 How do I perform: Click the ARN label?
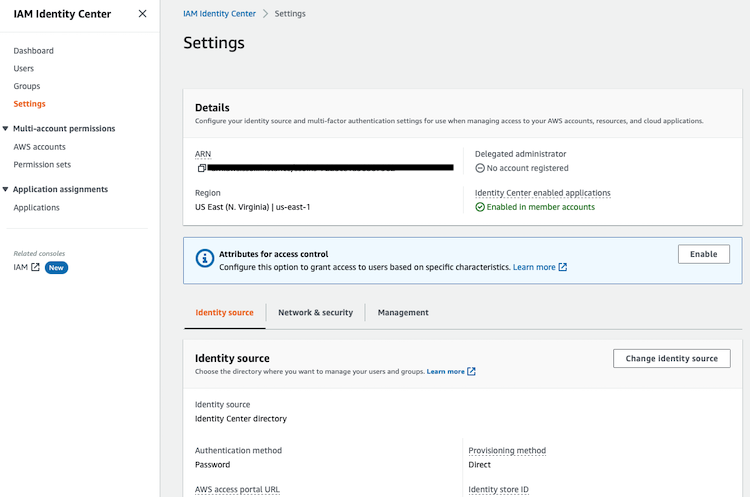[203, 154]
